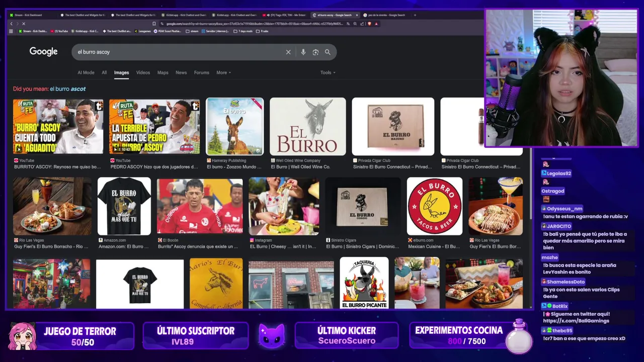
Task: Open the Instagram cheesy taco image
Action: click(284, 206)
